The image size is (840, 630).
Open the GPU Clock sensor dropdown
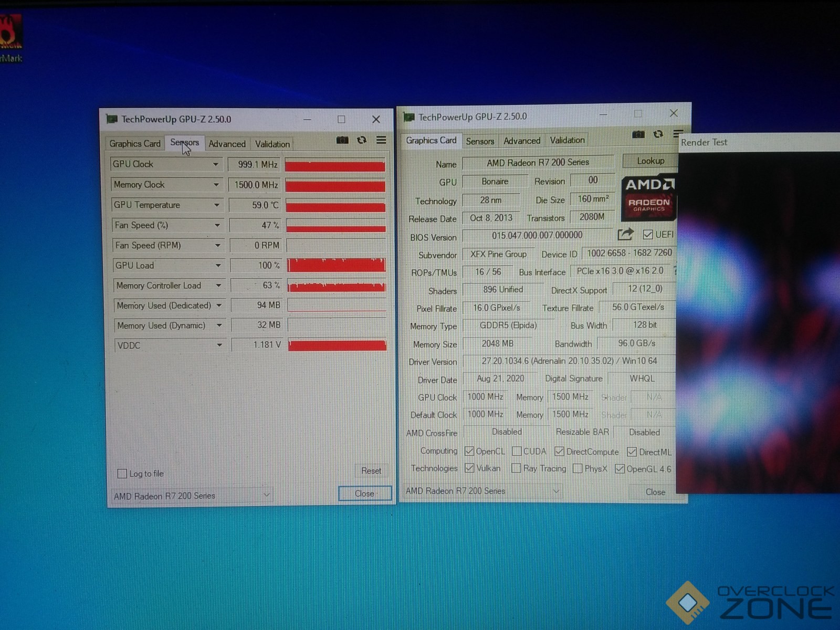tap(215, 164)
